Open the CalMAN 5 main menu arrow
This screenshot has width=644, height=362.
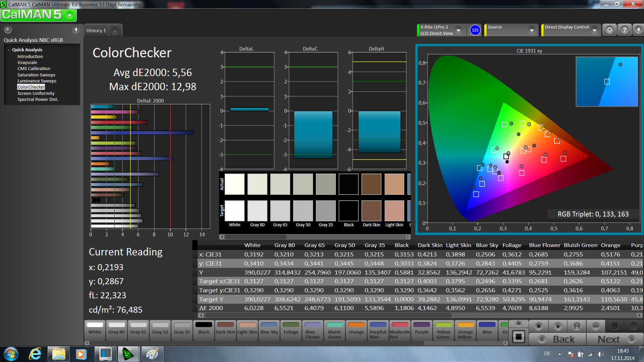69,15
